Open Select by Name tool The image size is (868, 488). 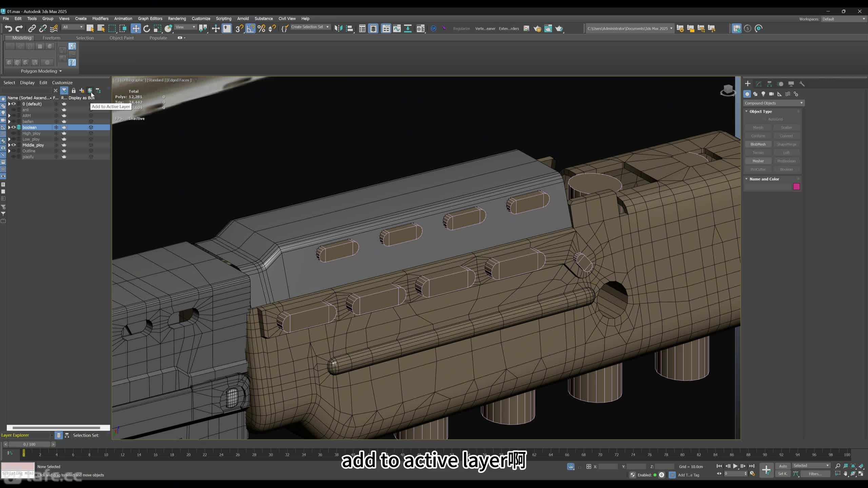(101, 28)
